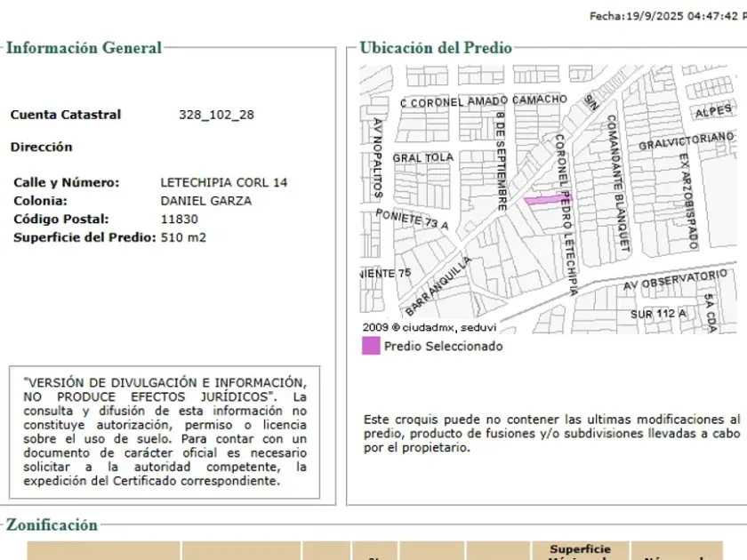Click the pink highlighted parcel on the map
Screen dimensions: 747x560
pyautogui.click(x=544, y=200)
